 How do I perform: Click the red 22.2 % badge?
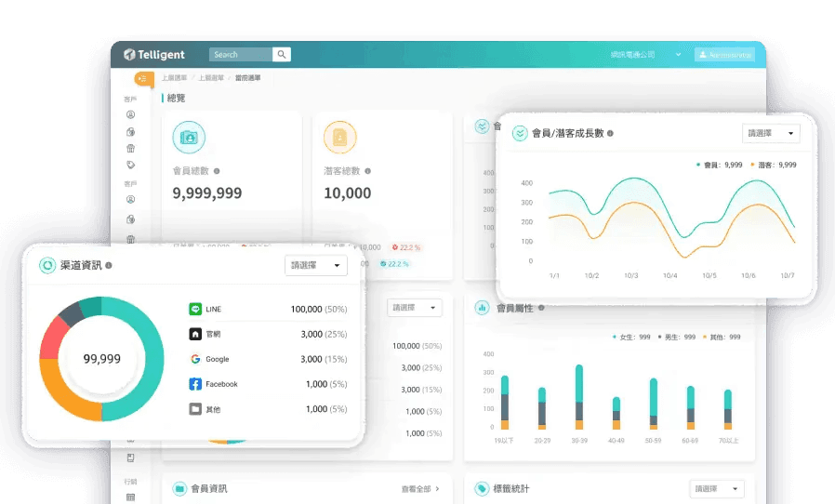click(x=406, y=247)
